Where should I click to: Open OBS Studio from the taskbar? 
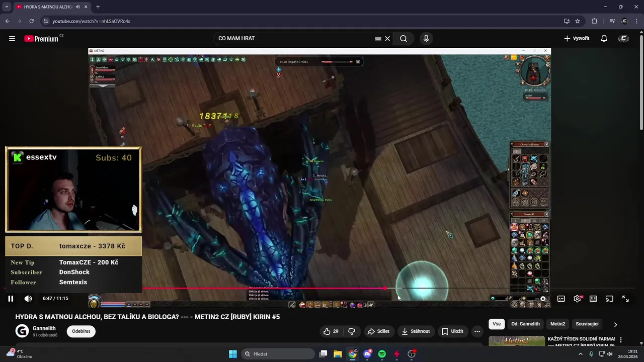[412, 354]
